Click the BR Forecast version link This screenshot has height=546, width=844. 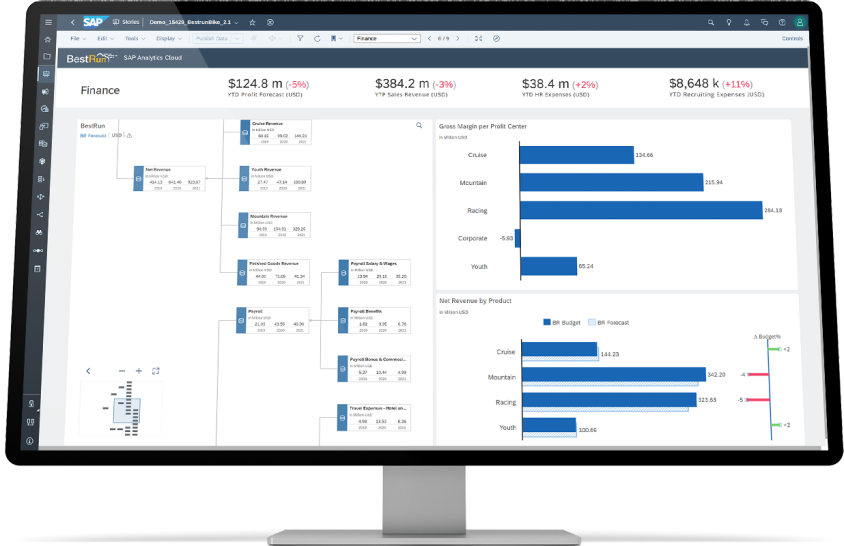[93, 136]
